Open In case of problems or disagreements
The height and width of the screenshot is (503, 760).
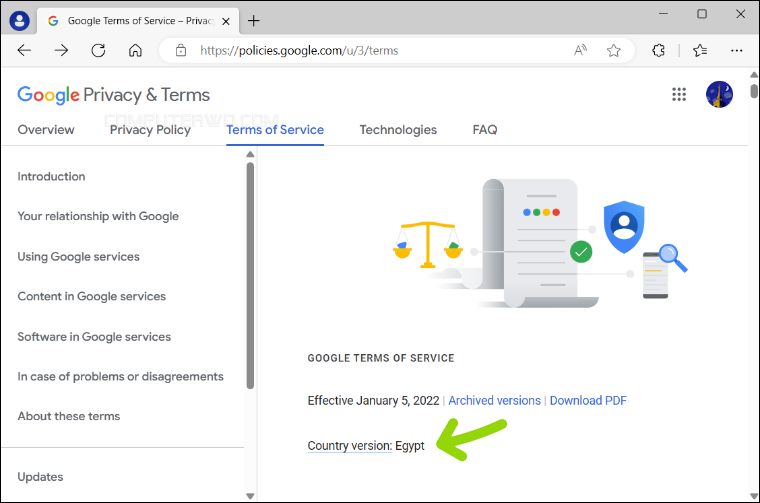(x=120, y=377)
